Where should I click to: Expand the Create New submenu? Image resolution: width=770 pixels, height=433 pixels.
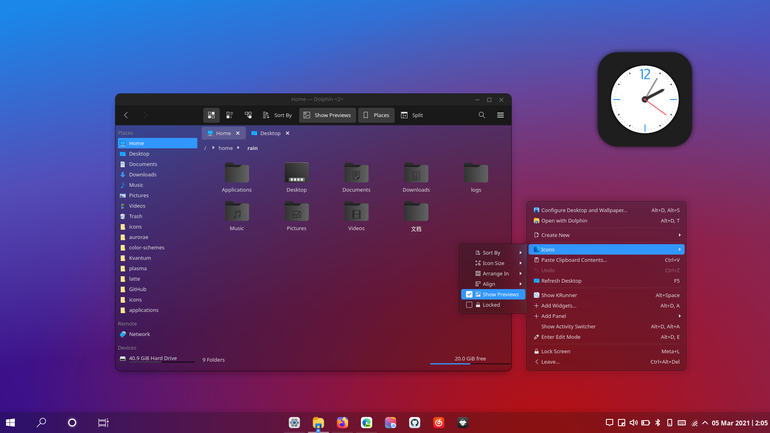pyautogui.click(x=606, y=235)
